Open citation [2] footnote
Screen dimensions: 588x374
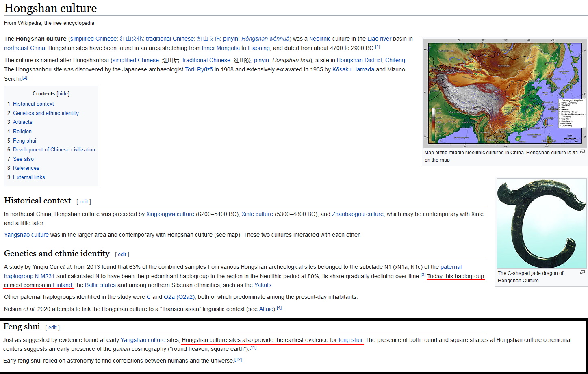[x=25, y=78]
